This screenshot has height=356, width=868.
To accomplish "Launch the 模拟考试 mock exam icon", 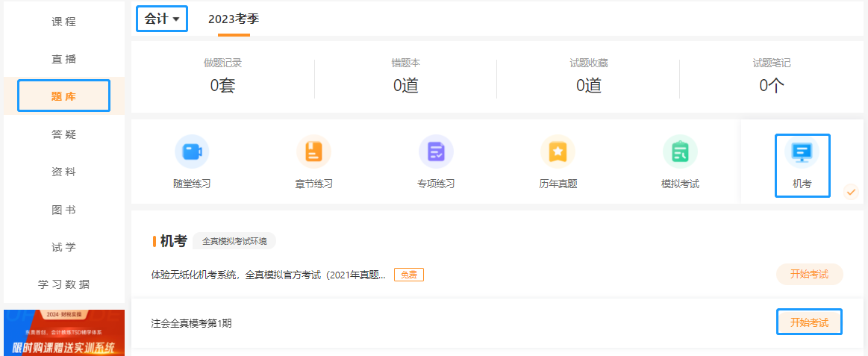I will pyautogui.click(x=680, y=152).
